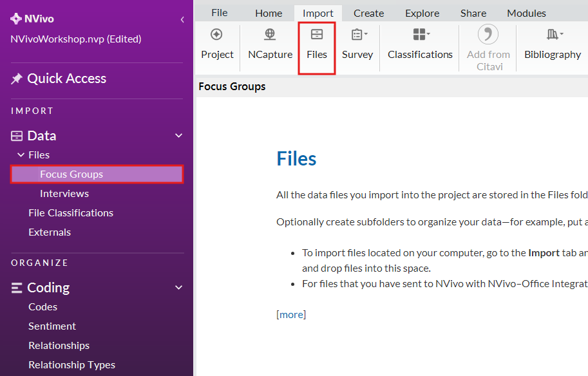Click the Project import icon
The height and width of the screenshot is (376, 588).
tap(216, 35)
